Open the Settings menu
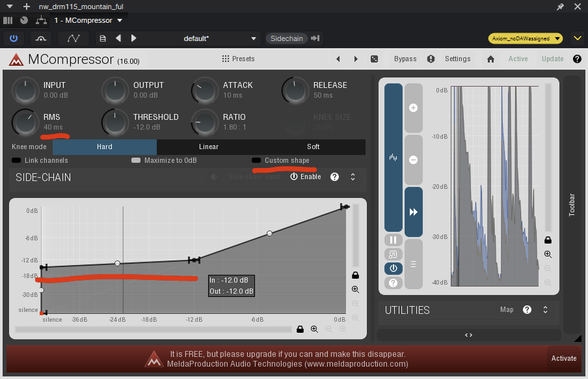This screenshot has height=379, width=588. pos(457,59)
